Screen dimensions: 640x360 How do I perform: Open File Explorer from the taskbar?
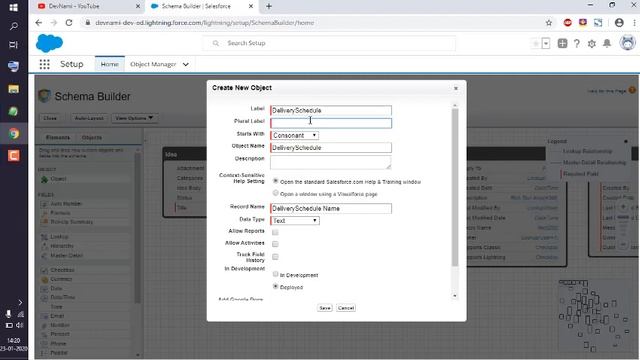pyautogui.click(x=13, y=89)
